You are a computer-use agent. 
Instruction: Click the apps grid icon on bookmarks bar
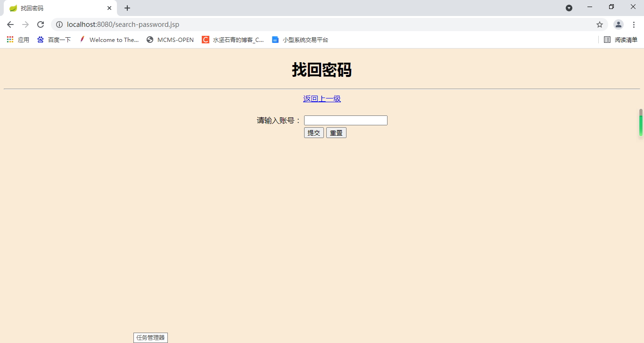[9, 40]
